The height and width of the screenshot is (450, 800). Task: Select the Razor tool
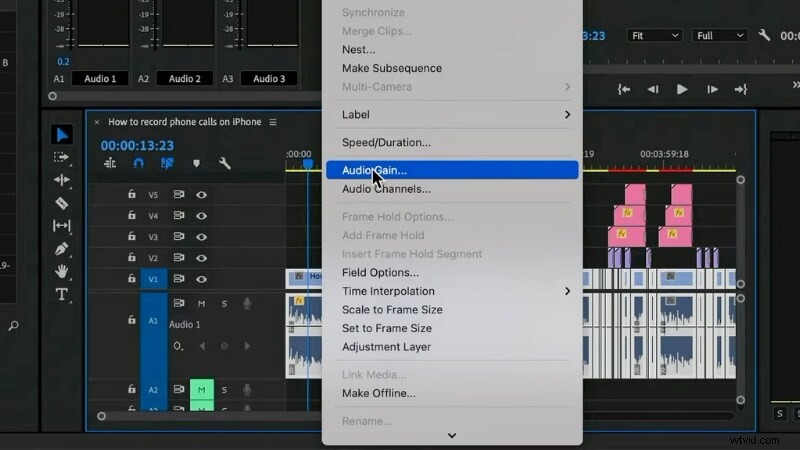[61, 203]
